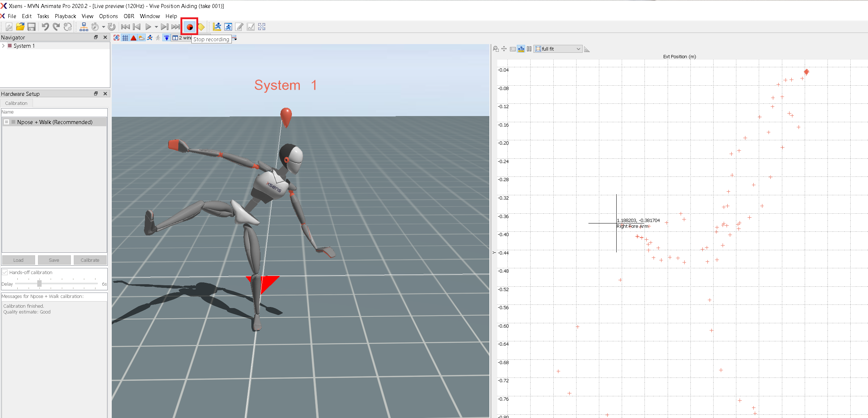Check the Npose + Walk (Recommended) calibration entry
This screenshot has width=868, height=418.
pyautogui.click(x=6, y=122)
